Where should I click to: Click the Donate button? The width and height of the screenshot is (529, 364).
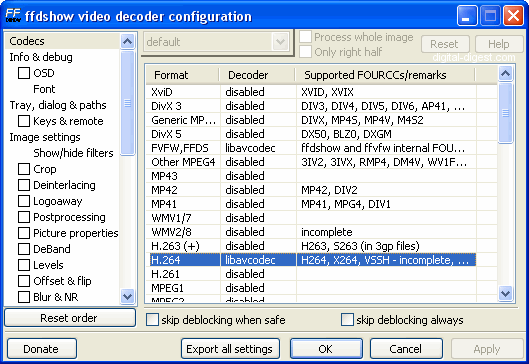[41, 349]
